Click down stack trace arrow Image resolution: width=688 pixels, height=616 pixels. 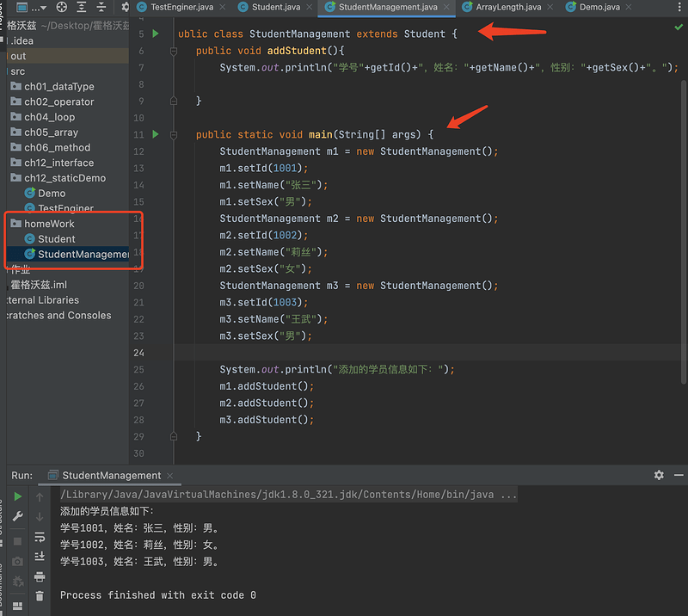tap(40, 517)
